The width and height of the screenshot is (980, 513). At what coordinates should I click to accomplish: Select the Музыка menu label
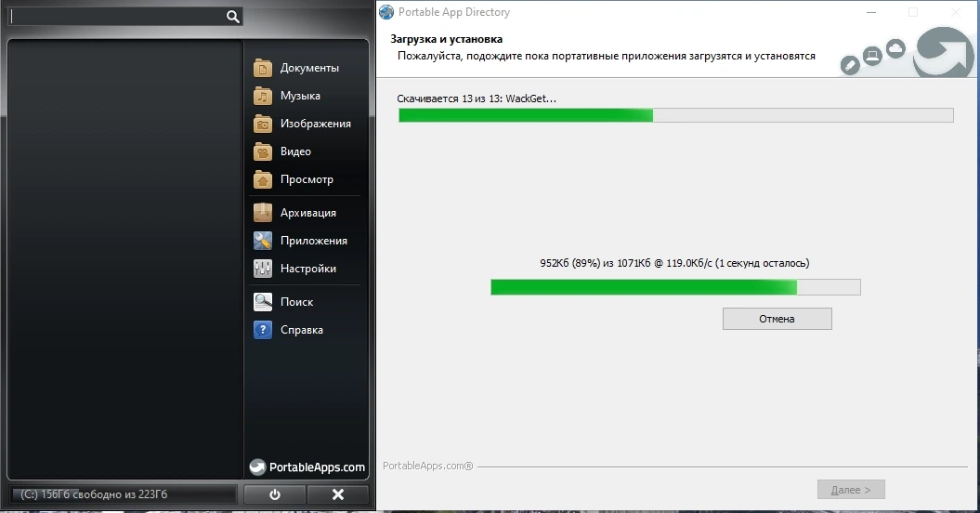300,96
